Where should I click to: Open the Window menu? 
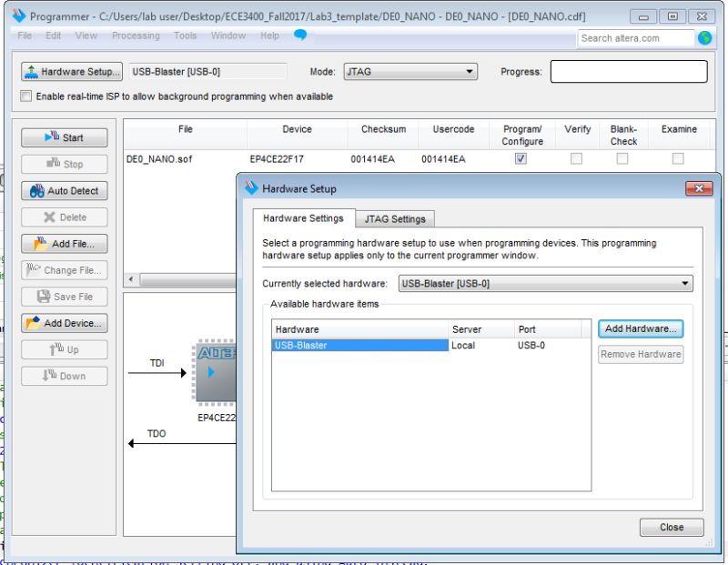228,35
